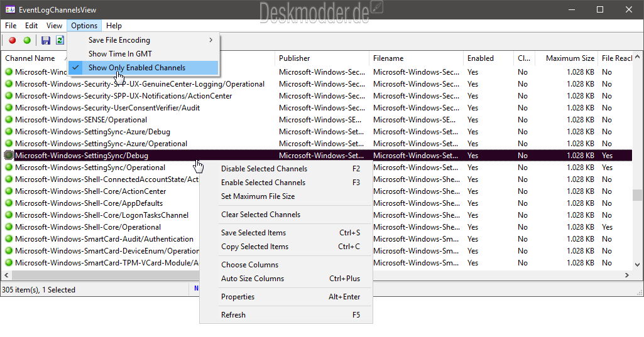Click the green Enable Channels toolbar icon
Image resolution: width=644 pixels, height=337 pixels.
(27, 40)
